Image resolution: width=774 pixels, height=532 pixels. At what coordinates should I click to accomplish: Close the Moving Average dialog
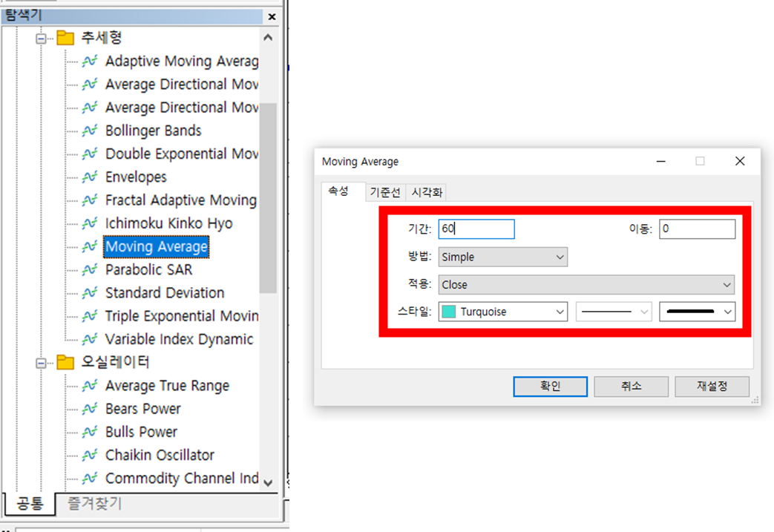(739, 161)
